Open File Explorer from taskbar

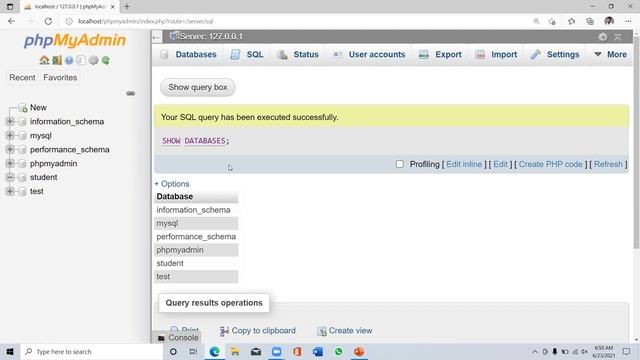coord(235,351)
